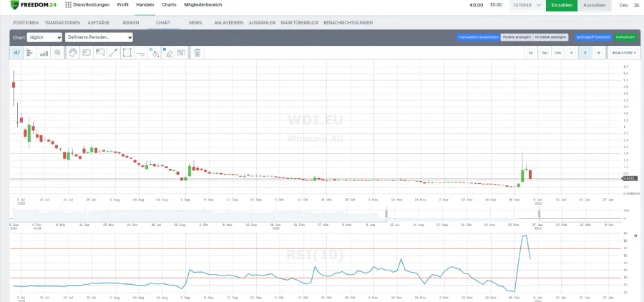
Task: Select the candlestick chart type icon
Action: click(17, 52)
